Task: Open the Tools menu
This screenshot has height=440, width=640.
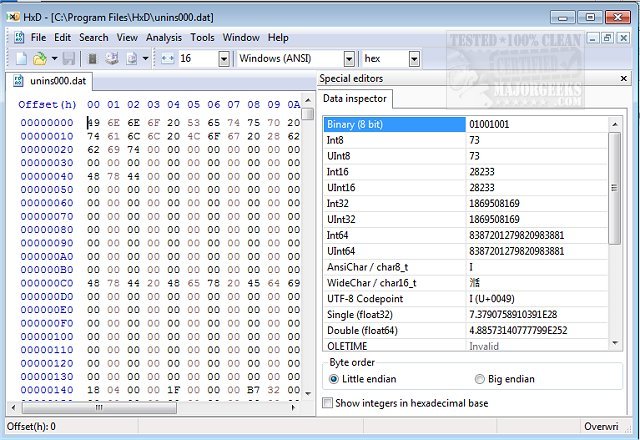Action: pos(202,38)
